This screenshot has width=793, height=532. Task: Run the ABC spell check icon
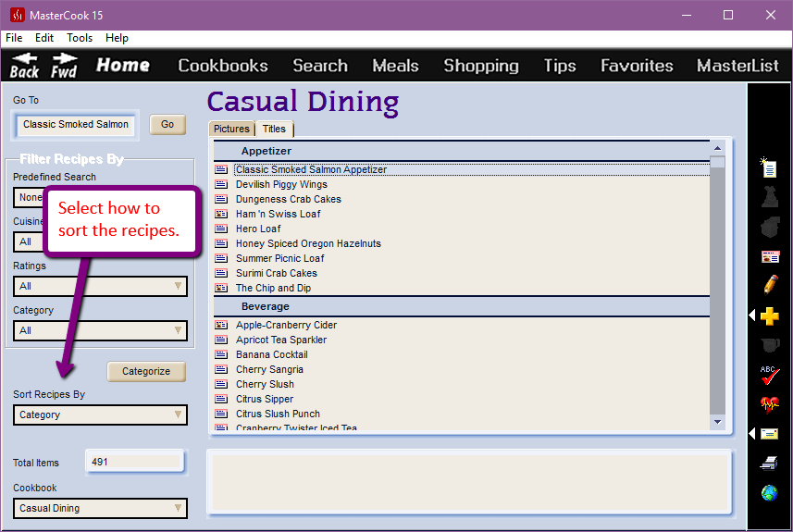(x=769, y=375)
